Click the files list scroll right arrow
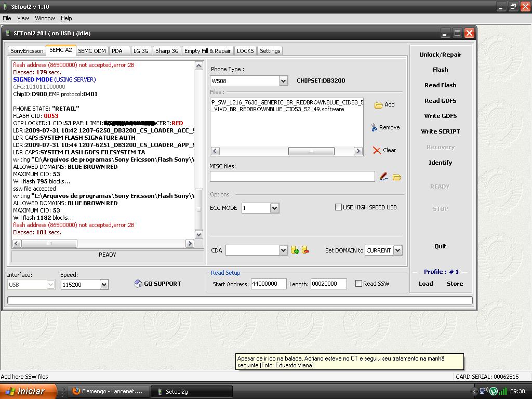The height and width of the screenshot is (399, 532). [x=358, y=151]
